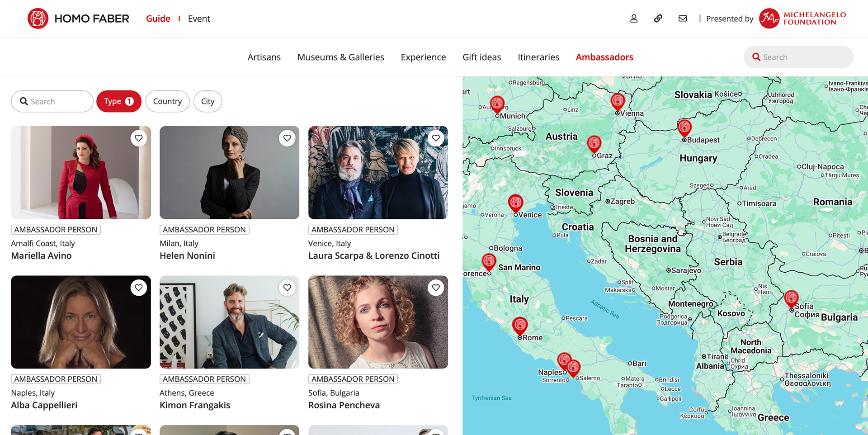Image resolution: width=868 pixels, height=435 pixels.
Task: Open Kimon Frangakis ambassador profile
Action: (195, 405)
